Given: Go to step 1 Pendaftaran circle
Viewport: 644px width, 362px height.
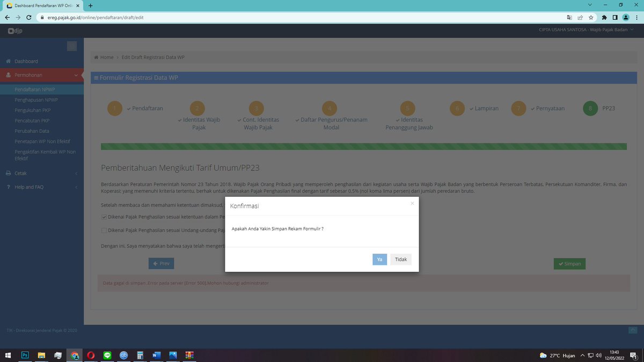Looking at the screenshot, I should pos(115,109).
